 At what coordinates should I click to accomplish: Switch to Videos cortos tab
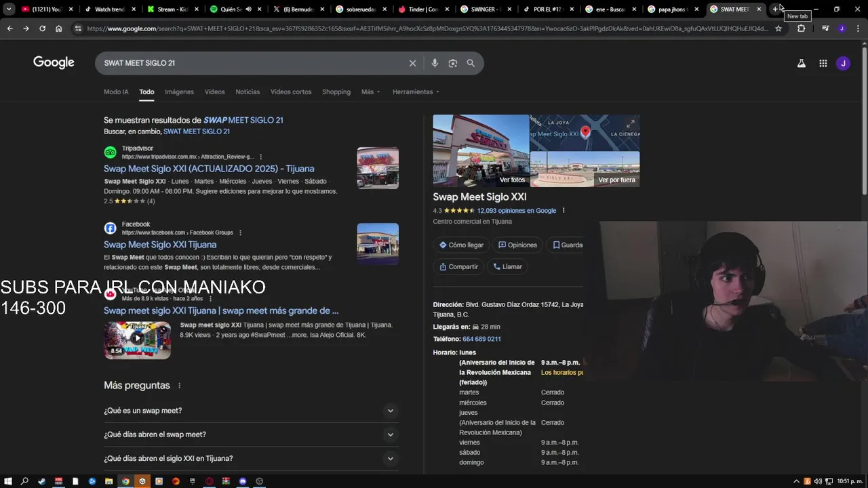coord(291,91)
